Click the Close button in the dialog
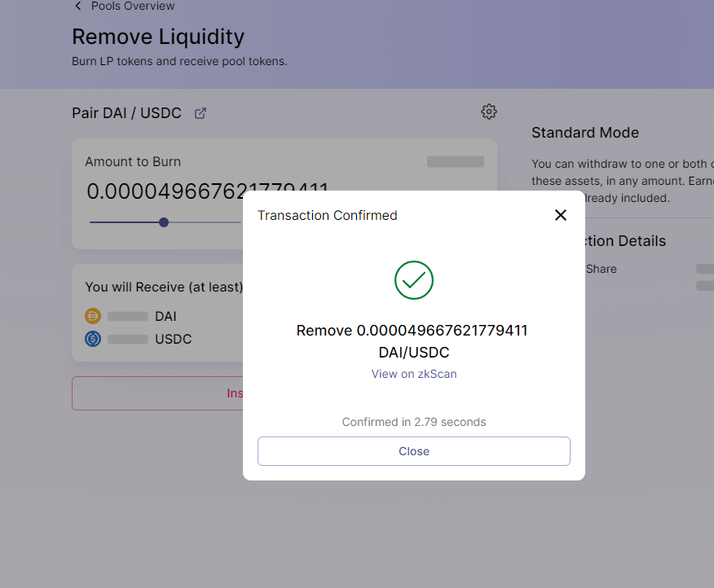Screen dimensions: 714x588 [413, 451]
